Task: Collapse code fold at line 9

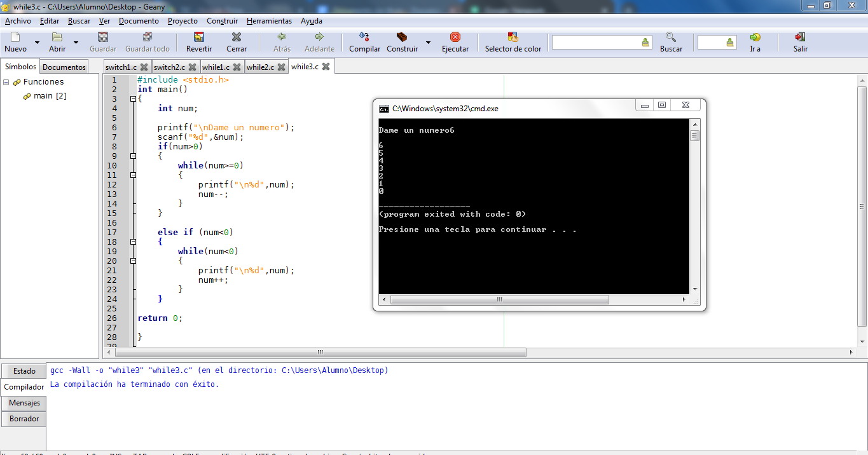Action: coord(133,156)
